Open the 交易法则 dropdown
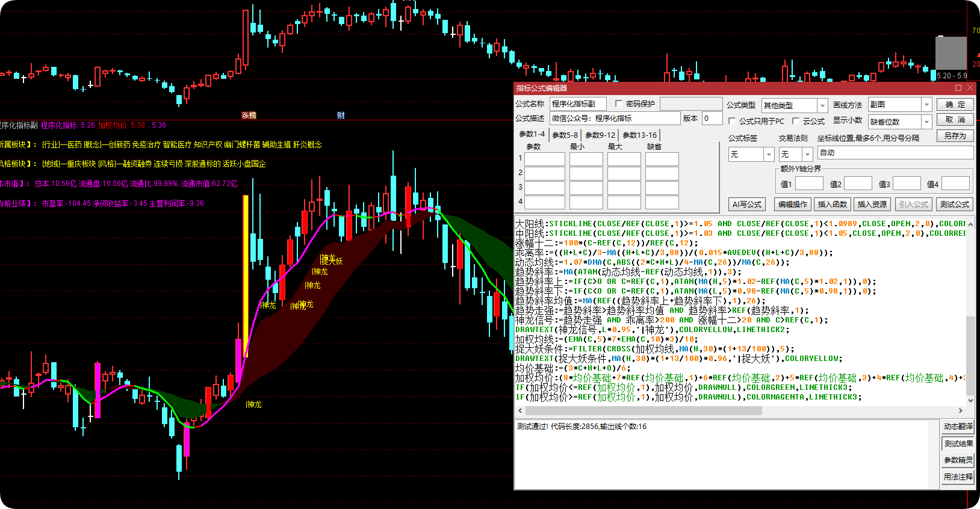 (x=807, y=155)
